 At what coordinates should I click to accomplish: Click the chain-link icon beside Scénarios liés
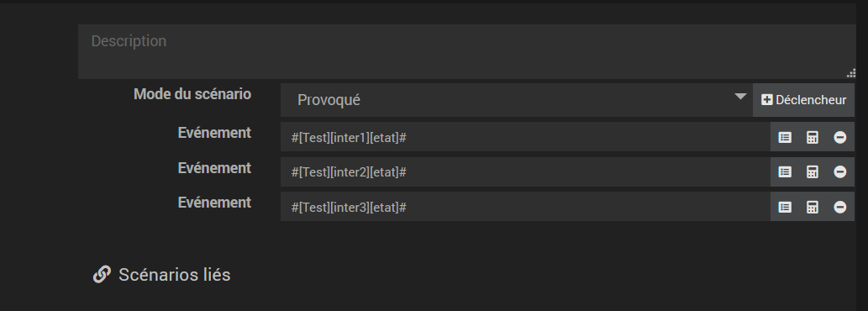[x=102, y=275]
